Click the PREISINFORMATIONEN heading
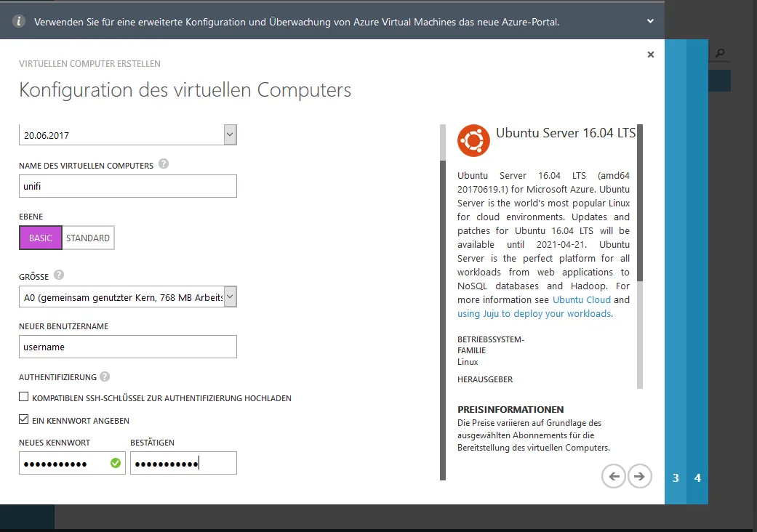Viewport: 757px width, 532px height. 510,409
